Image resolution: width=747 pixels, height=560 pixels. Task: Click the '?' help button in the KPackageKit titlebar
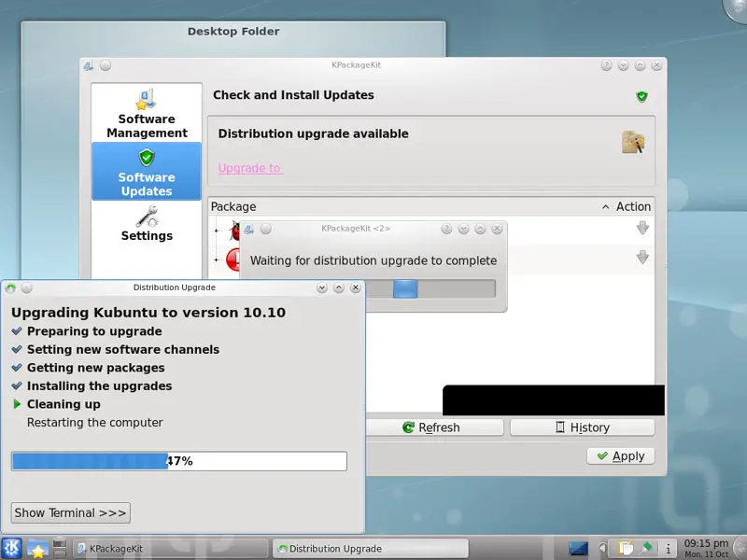click(x=606, y=65)
